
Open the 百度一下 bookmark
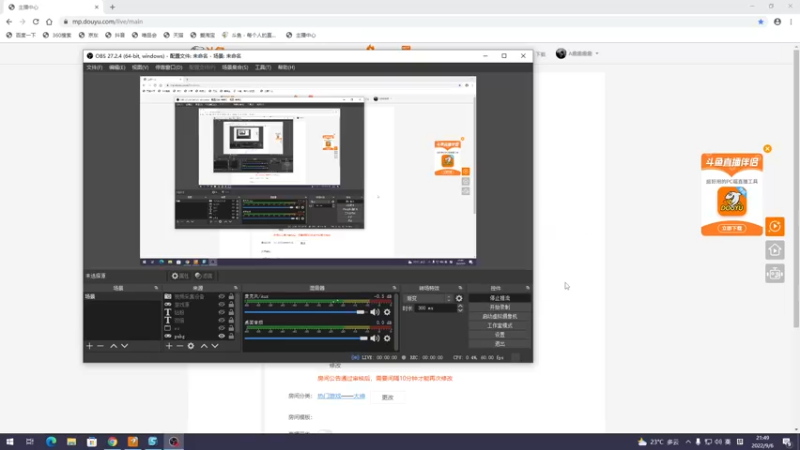click(21, 35)
